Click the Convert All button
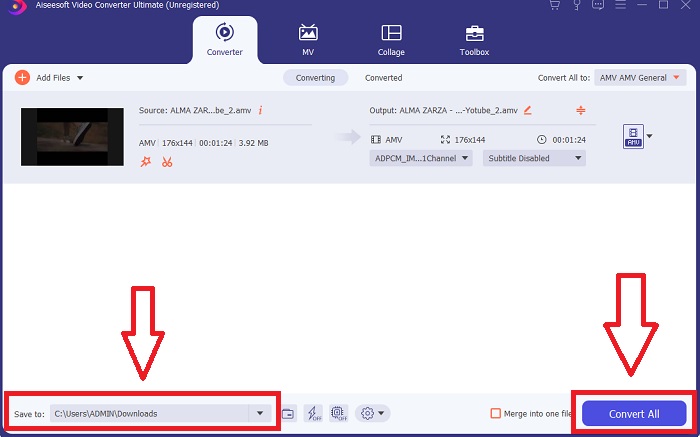Viewport: 700px width, 437px height. tap(634, 414)
